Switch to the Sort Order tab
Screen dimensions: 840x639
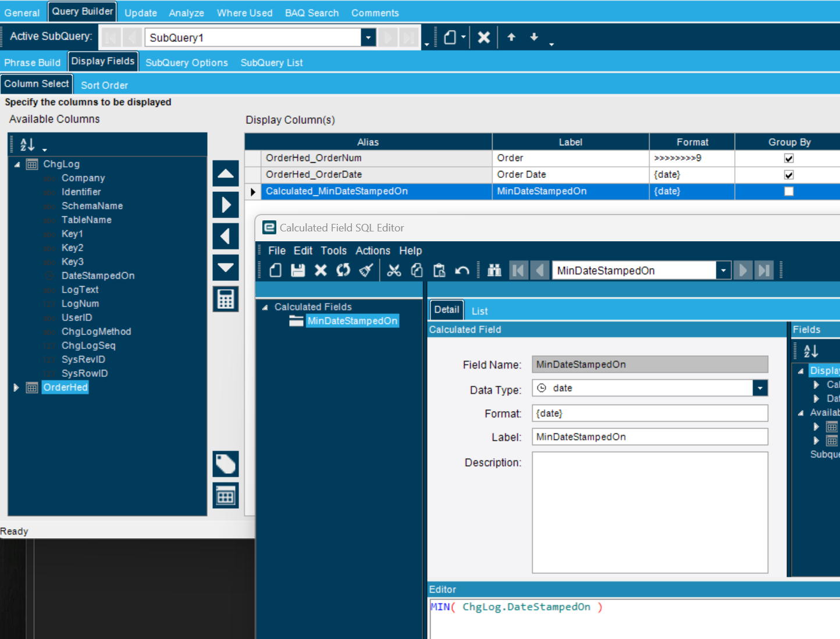(104, 85)
